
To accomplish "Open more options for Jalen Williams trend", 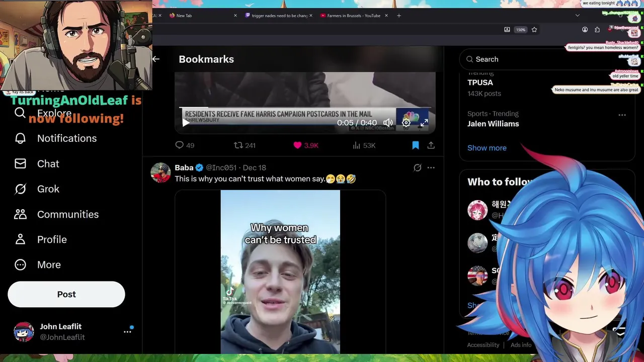I will (622, 115).
